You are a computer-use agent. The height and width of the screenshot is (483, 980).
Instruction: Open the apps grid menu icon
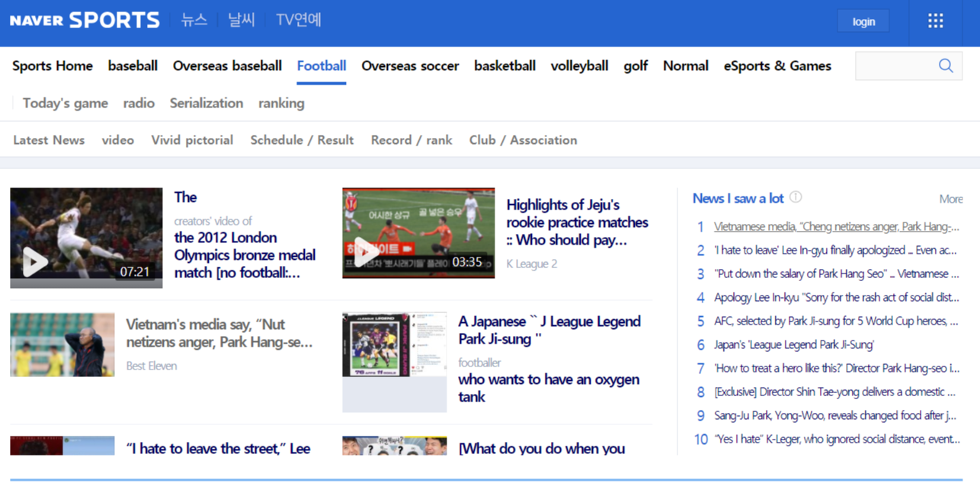coord(936,21)
